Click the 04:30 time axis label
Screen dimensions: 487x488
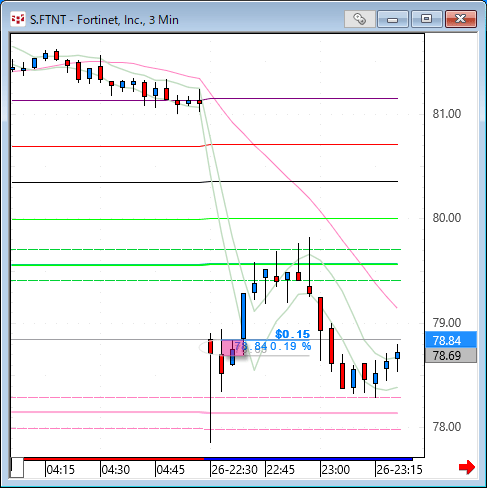(116, 470)
